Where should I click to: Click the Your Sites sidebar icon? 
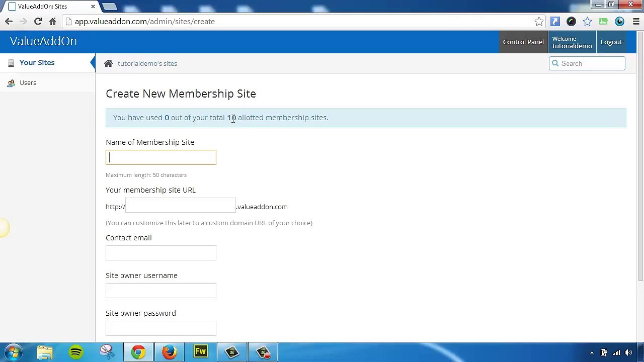coord(11,63)
